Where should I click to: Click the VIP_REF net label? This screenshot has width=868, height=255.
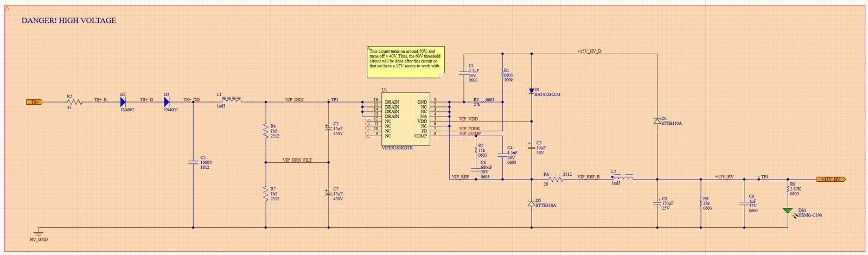coord(460,177)
